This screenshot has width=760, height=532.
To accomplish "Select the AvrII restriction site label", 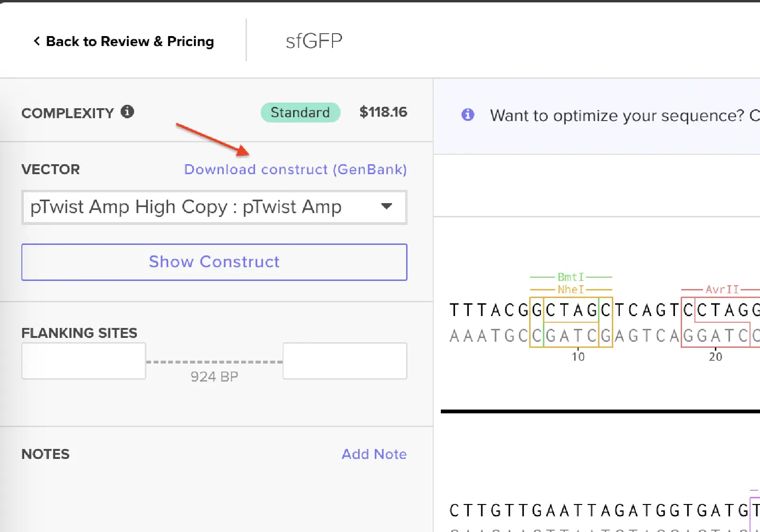I will [x=722, y=289].
